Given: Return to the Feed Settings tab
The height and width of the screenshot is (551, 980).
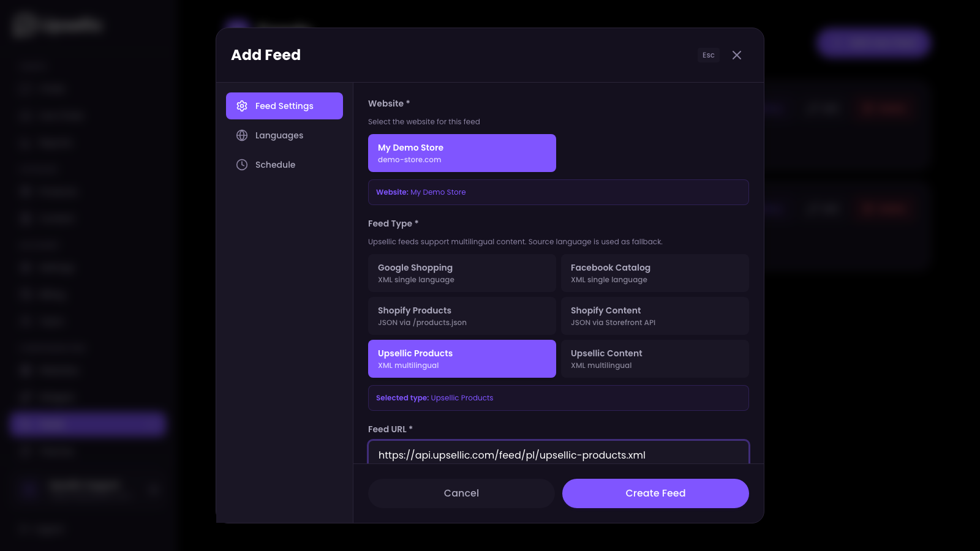Looking at the screenshot, I should point(284,105).
